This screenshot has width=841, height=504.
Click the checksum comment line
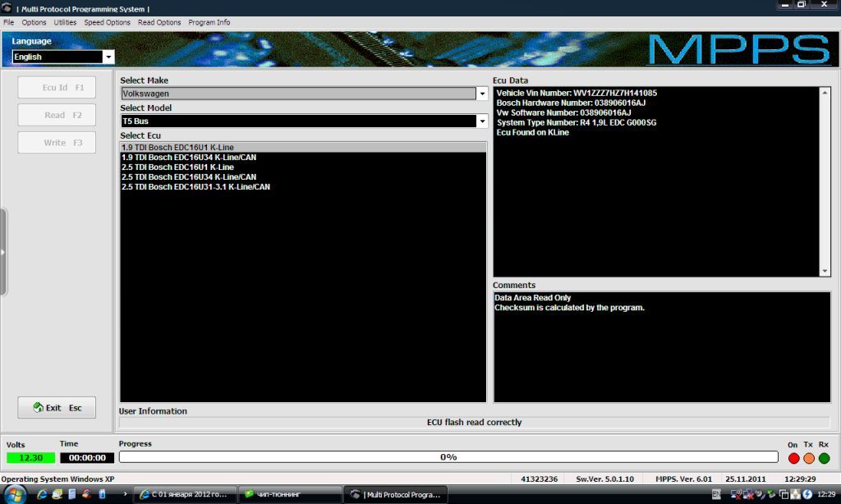pos(570,308)
